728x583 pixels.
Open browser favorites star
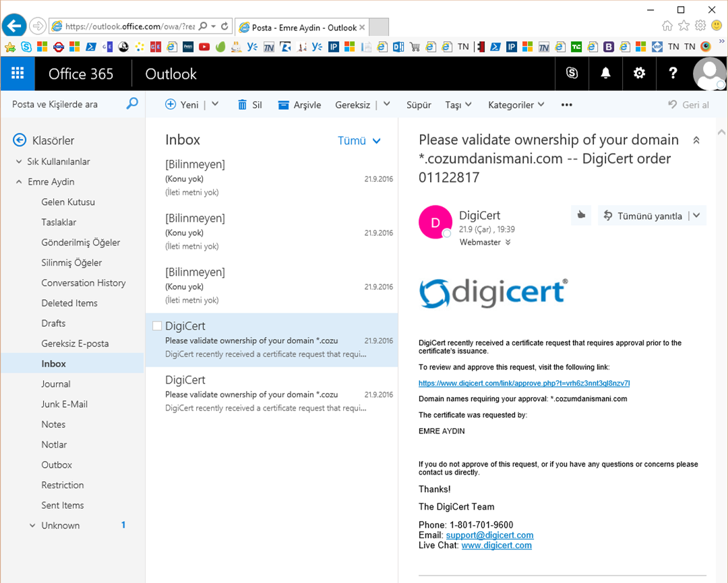coord(684,26)
